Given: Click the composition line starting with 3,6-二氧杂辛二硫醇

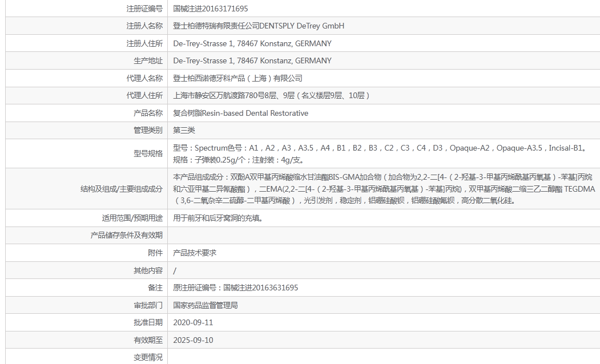Looking at the screenshot, I should tap(344, 200).
